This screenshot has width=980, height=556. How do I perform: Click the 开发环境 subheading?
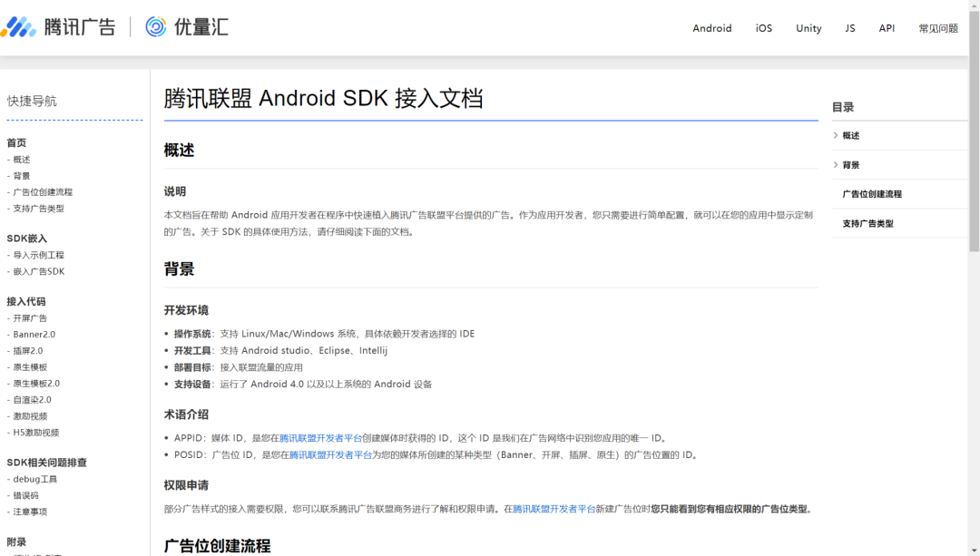186,310
